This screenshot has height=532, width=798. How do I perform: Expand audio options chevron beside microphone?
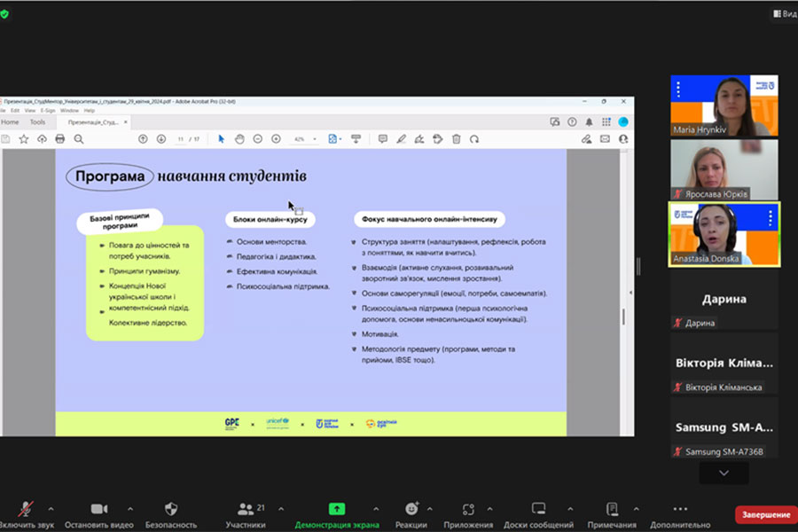coord(51,509)
